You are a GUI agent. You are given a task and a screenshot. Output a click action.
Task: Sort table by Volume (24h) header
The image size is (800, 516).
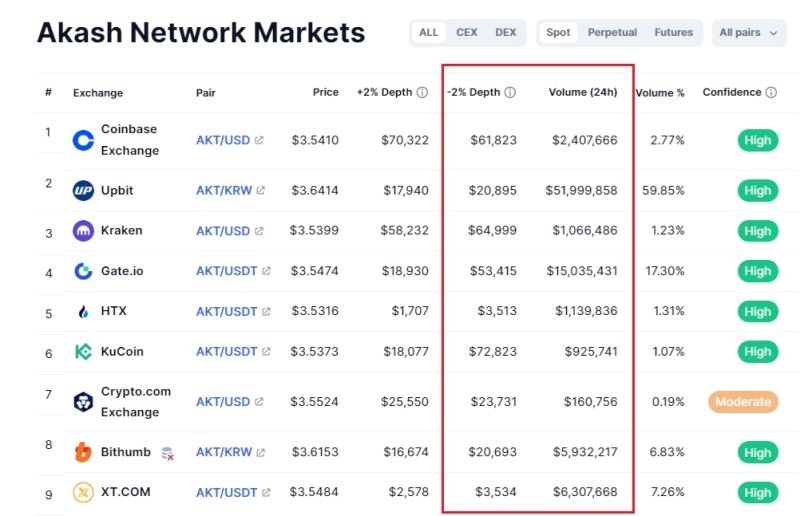582,93
